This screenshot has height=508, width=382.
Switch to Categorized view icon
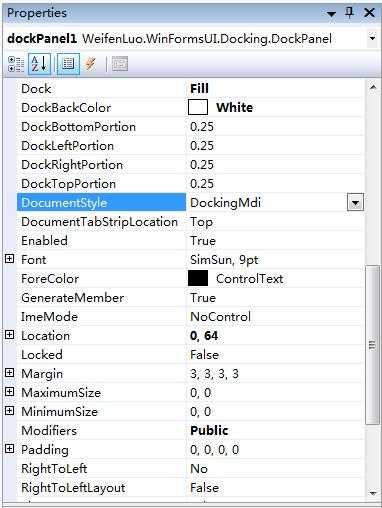pyautogui.click(x=15, y=64)
